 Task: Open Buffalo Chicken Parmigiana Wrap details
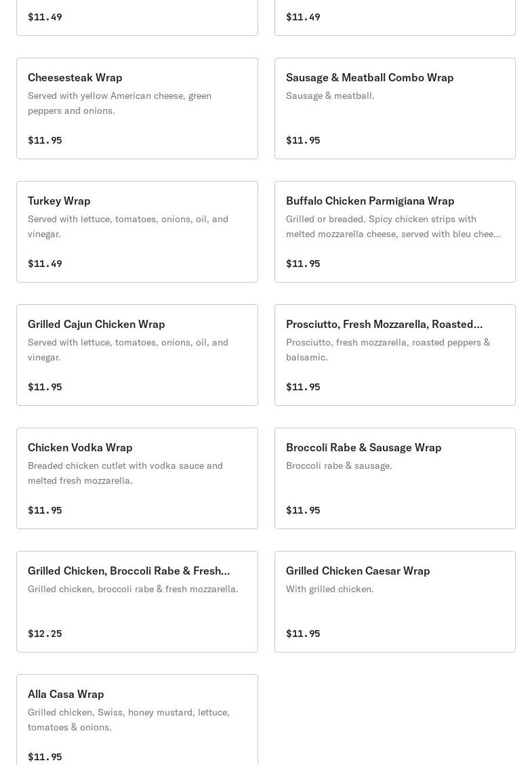click(x=395, y=232)
